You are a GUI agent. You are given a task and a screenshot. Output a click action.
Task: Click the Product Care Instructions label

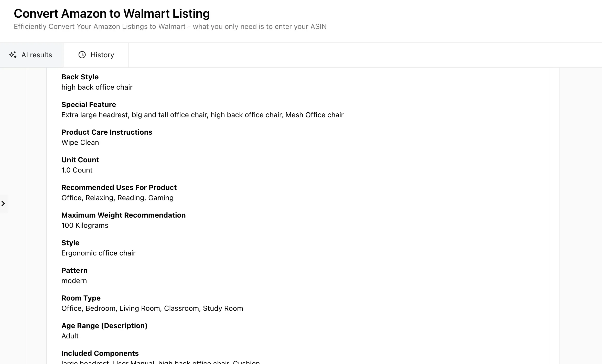107,132
